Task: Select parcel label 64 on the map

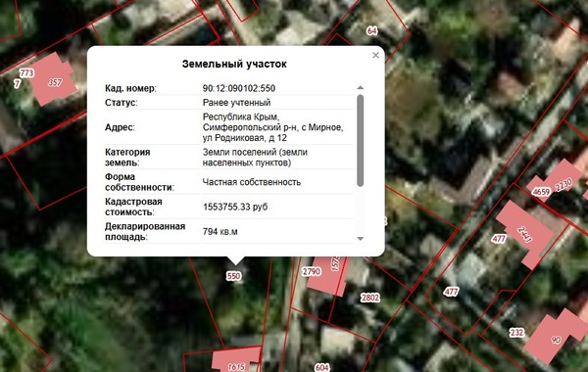Action: click(371, 30)
